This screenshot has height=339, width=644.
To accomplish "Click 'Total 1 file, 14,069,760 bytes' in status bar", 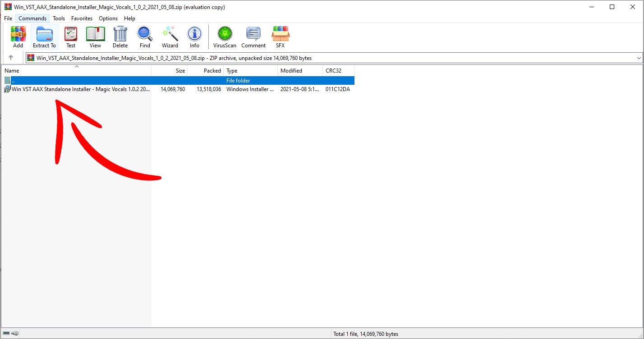I will click(x=366, y=334).
